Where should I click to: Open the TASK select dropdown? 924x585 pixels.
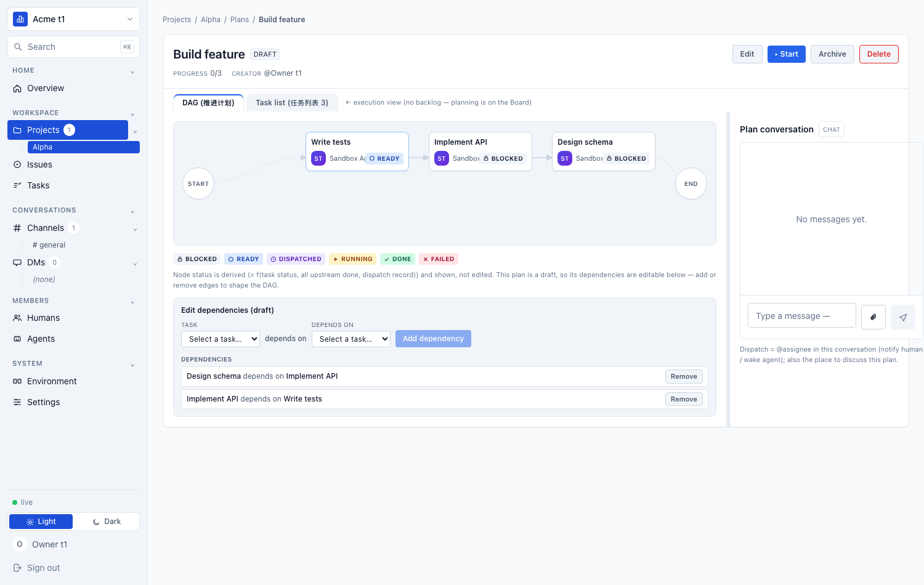(x=221, y=339)
